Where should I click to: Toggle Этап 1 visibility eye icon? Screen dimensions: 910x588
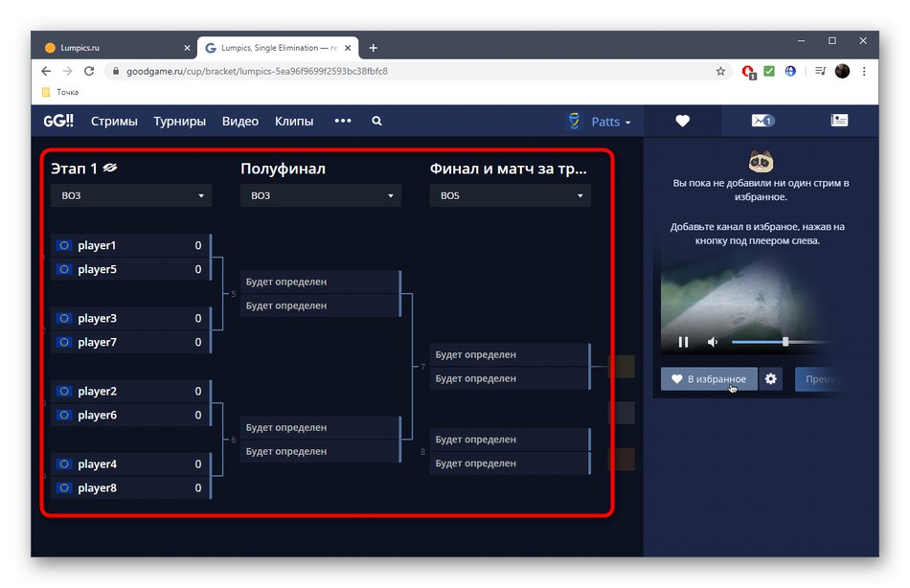[110, 168]
